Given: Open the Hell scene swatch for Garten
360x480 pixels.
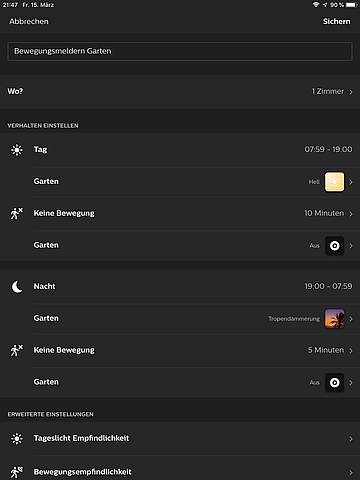Looking at the screenshot, I should [x=334, y=182].
